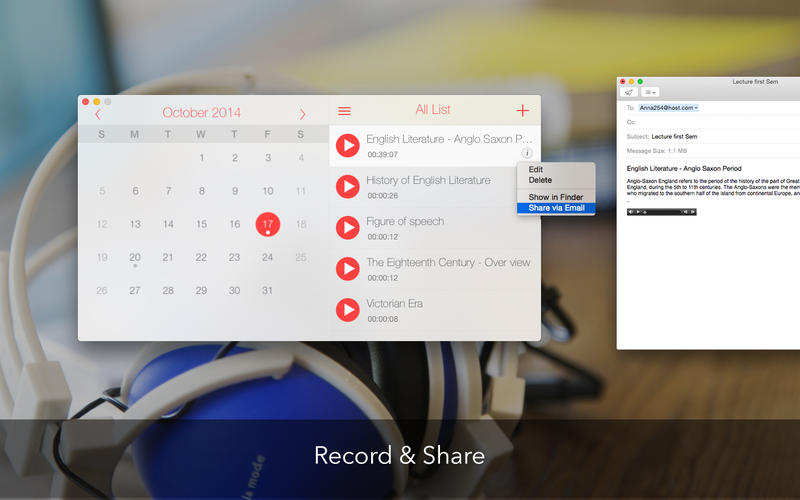
Task: Go to next month in calendar
Action: [x=303, y=114]
